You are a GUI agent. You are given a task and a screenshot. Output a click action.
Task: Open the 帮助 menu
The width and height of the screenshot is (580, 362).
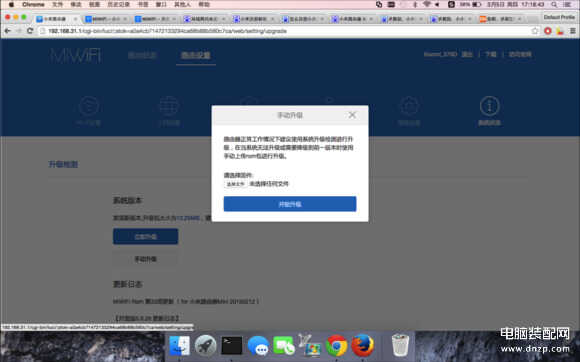pyautogui.click(x=204, y=4)
